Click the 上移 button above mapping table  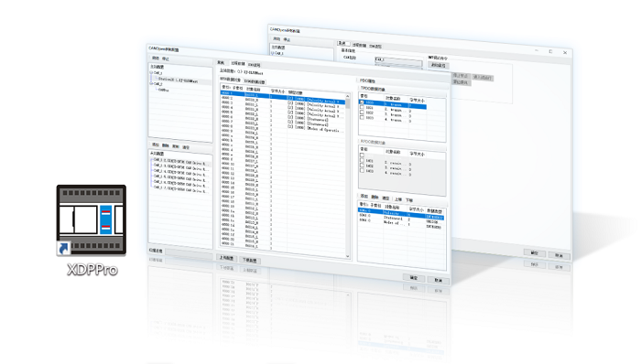click(x=397, y=199)
